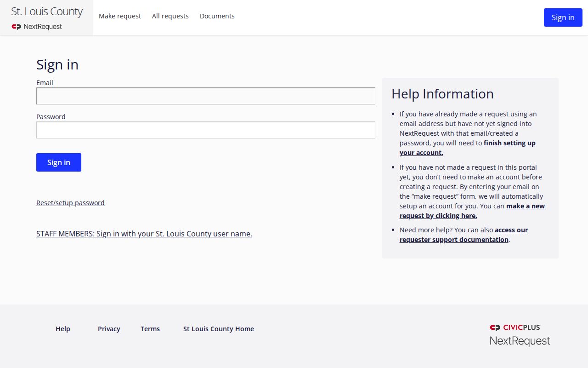
Task: Go to All requests
Action: tap(170, 16)
